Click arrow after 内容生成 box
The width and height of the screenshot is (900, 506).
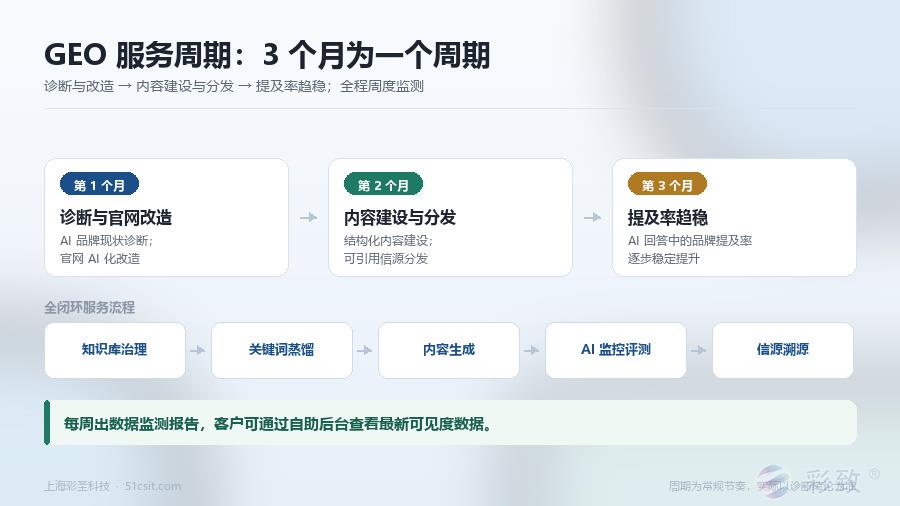[532, 350]
